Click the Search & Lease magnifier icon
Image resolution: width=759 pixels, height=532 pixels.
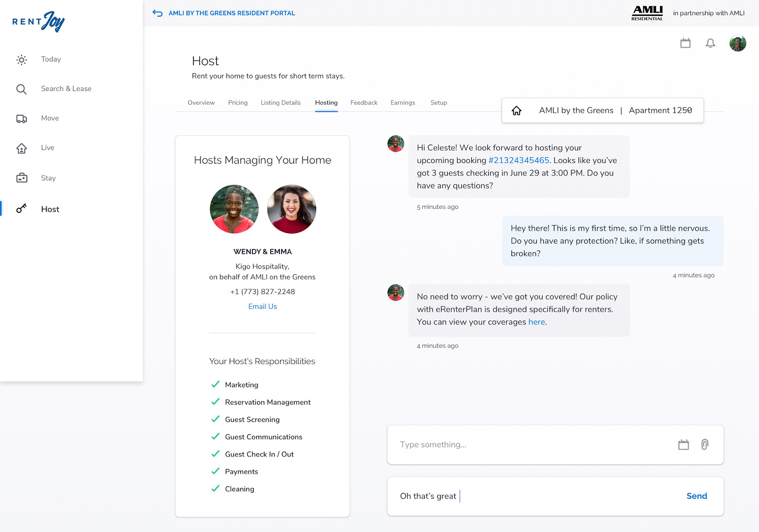pos(22,89)
